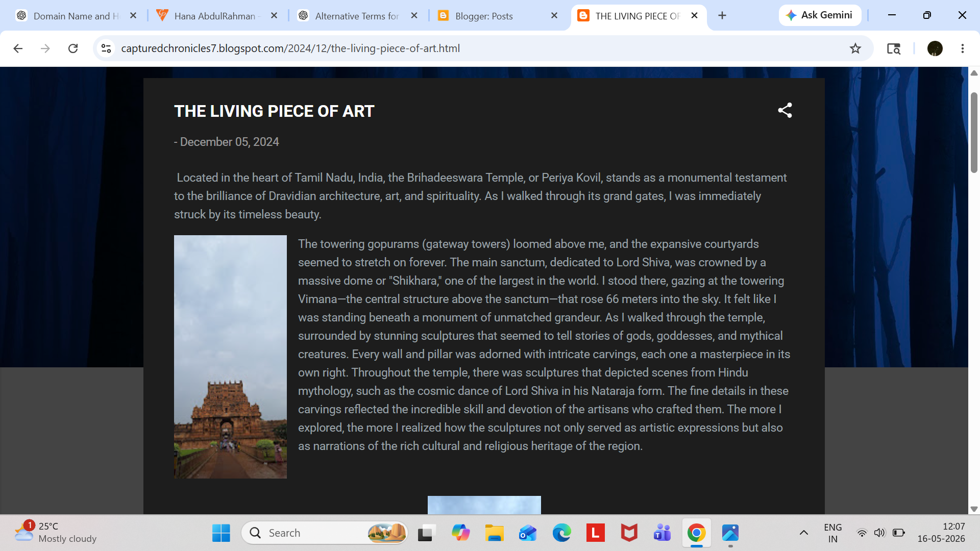The height and width of the screenshot is (551, 980).
Task: Open Photos app on taskbar
Action: click(730, 533)
